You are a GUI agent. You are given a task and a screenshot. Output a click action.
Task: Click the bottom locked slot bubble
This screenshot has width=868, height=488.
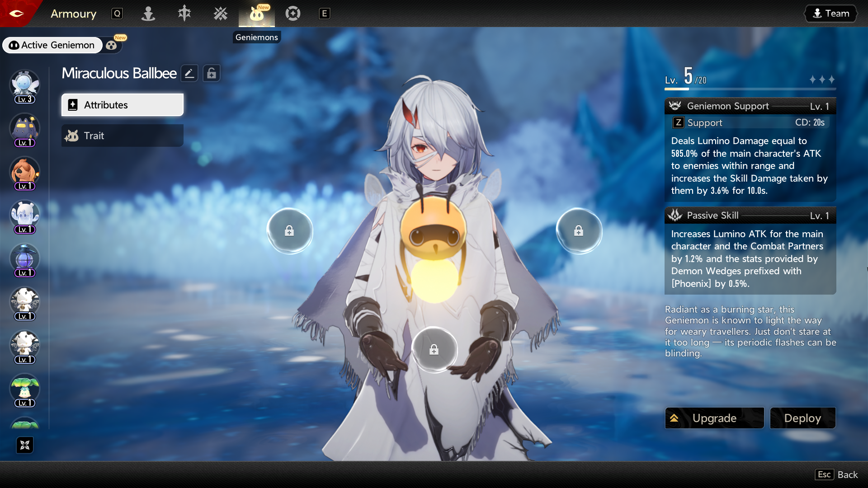434,349
